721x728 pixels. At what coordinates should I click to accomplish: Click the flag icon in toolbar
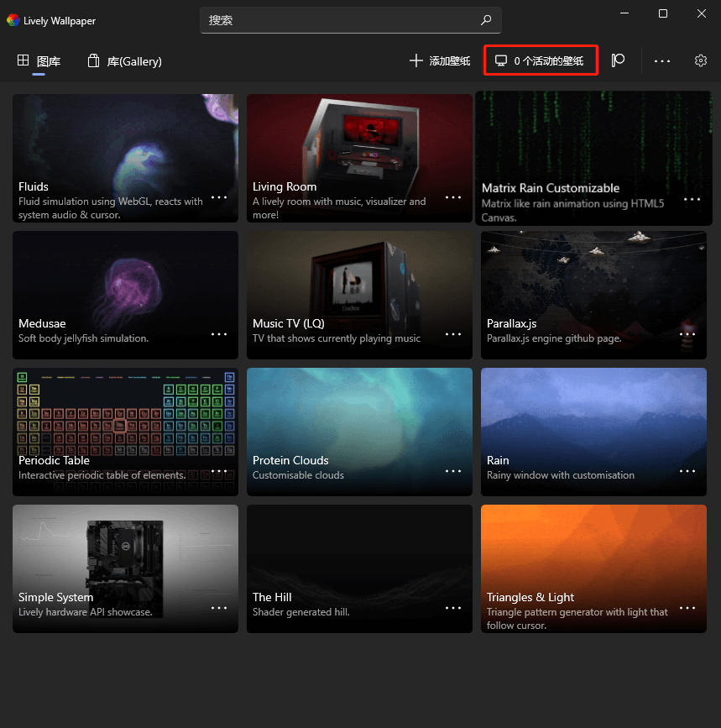click(x=619, y=60)
